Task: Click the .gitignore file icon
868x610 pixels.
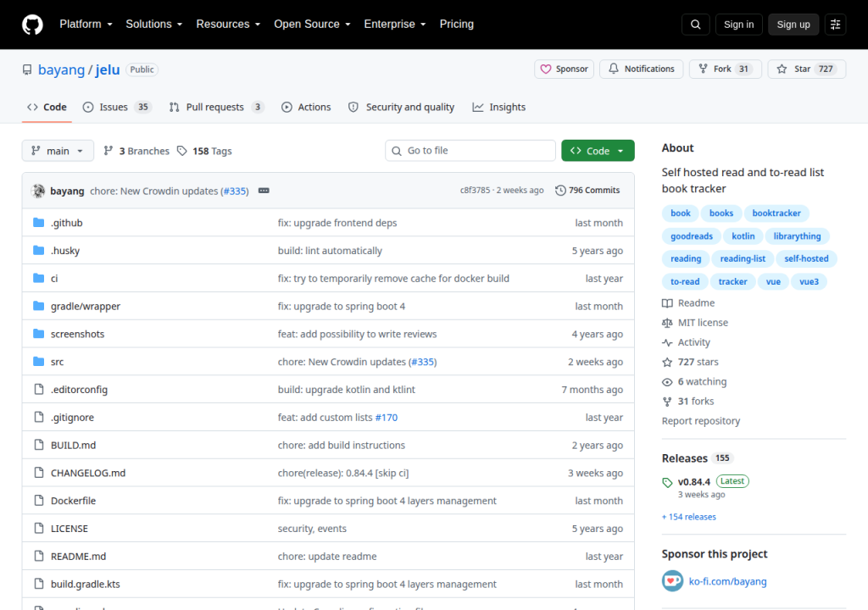Action: [38, 417]
